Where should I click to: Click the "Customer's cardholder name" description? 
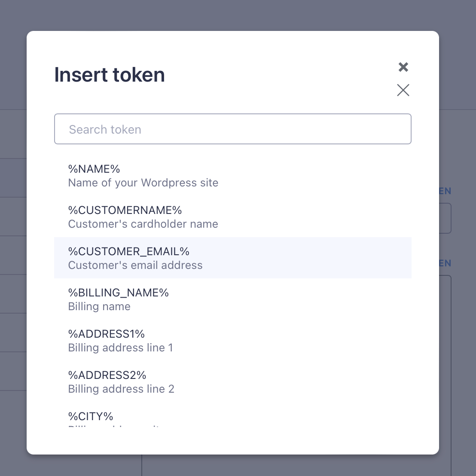pos(143,224)
